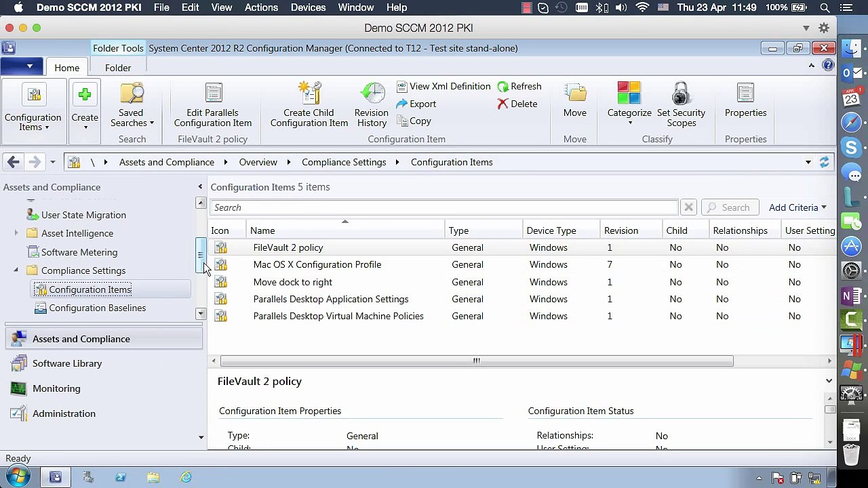Viewport: 868px width, 488px height.
Task: Clear the search with the X button
Action: point(688,207)
